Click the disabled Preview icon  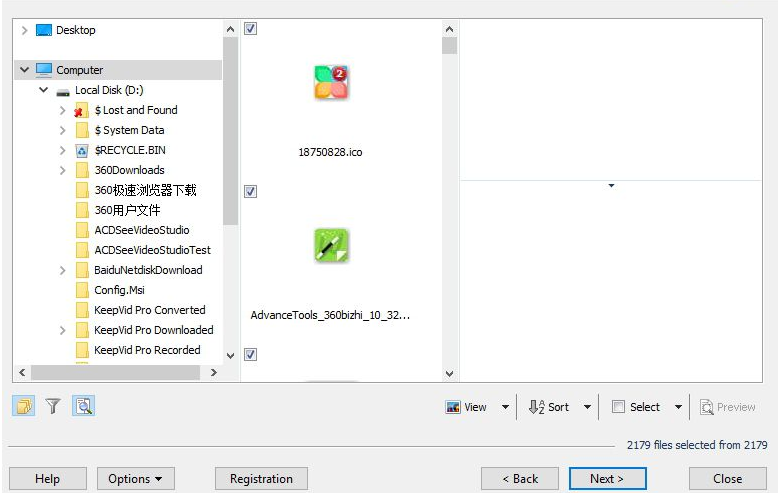coord(707,407)
